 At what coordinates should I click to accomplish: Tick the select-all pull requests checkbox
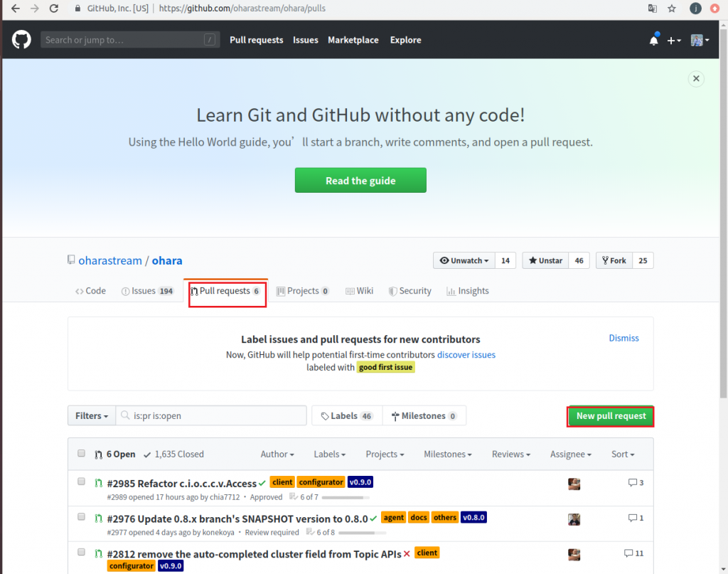pyautogui.click(x=81, y=453)
